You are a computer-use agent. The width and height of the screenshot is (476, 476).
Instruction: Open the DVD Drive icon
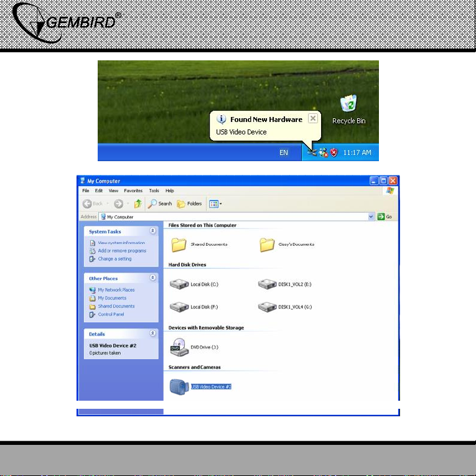(x=179, y=347)
